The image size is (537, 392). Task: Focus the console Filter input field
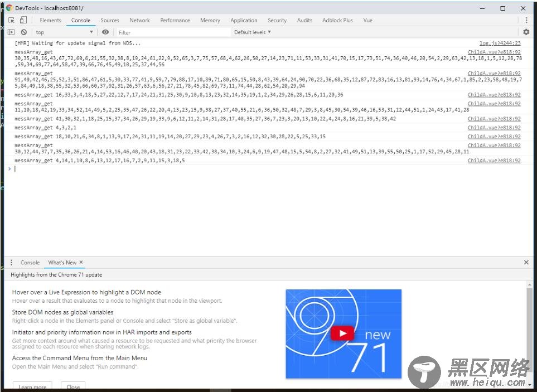pyautogui.click(x=173, y=32)
